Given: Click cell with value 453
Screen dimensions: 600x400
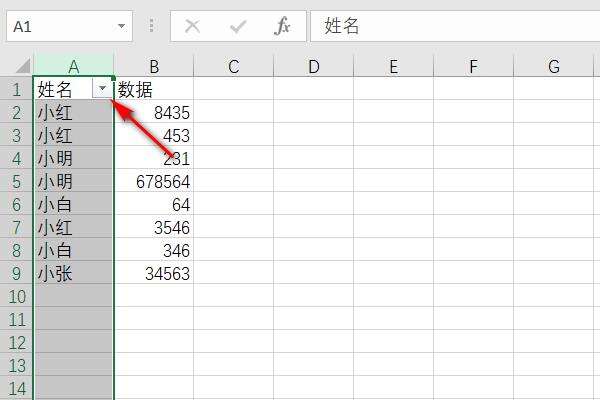Looking at the screenshot, I should point(154,135).
